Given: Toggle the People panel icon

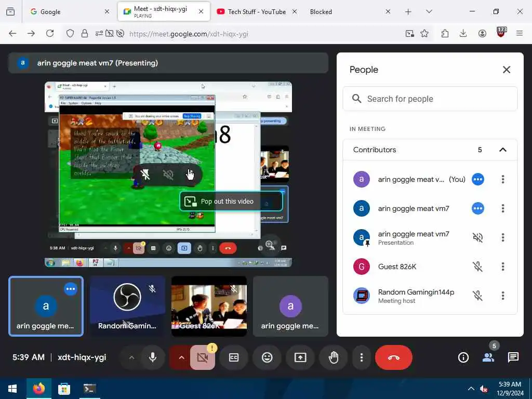Looking at the screenshot, I should click(488, 357).
